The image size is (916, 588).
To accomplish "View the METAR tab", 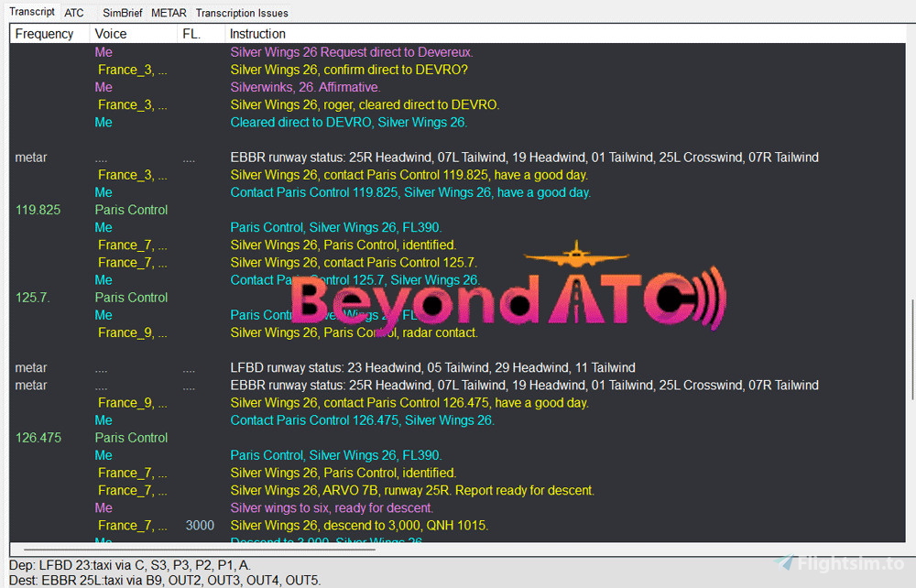I will 168,13.
